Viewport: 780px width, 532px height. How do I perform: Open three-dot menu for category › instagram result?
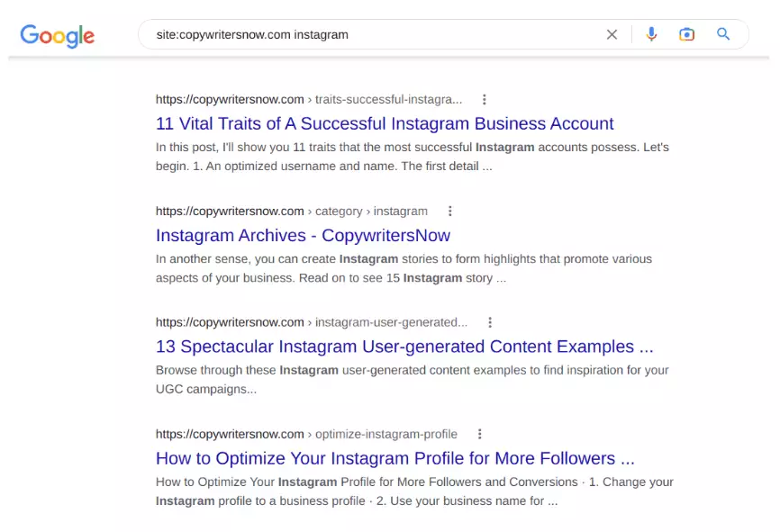(450, 212)
